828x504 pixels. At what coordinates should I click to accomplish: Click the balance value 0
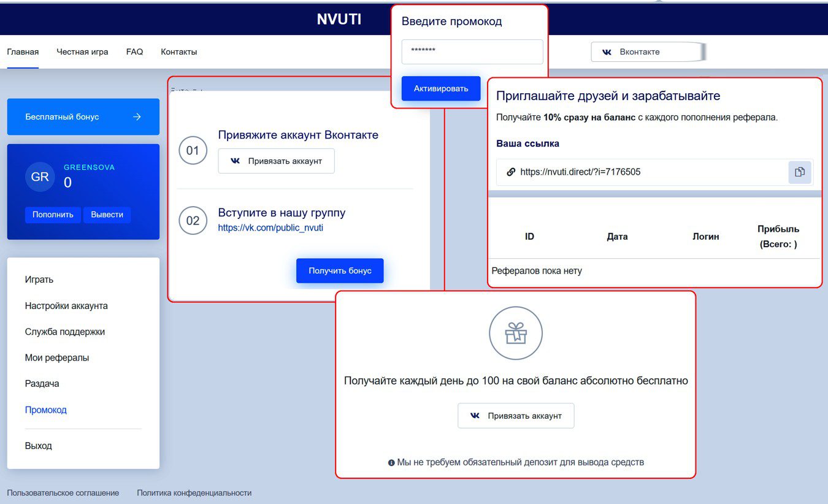pos(67,183)
